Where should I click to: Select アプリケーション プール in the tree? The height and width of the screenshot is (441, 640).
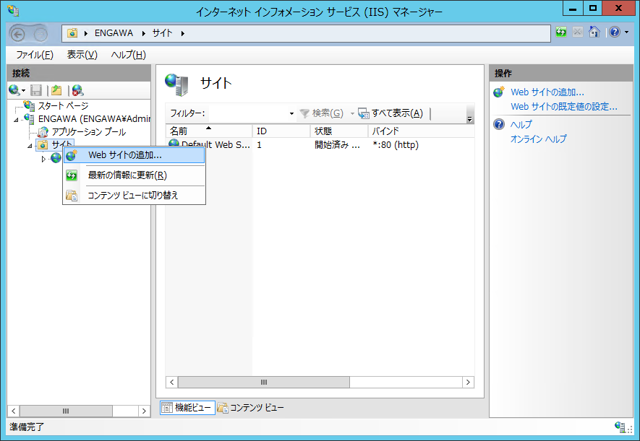(x=89, y=132)
